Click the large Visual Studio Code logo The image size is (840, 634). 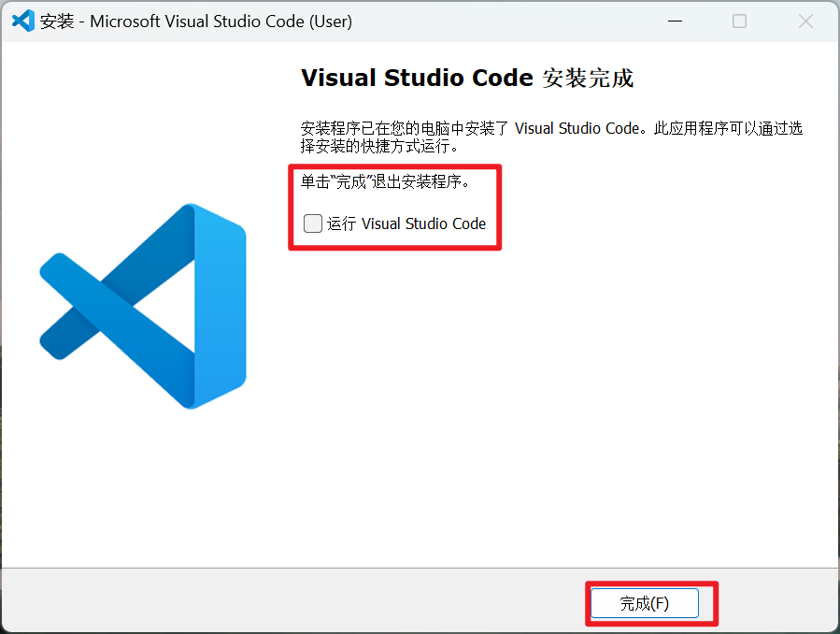pyautogui.click(x=143, y=306)
